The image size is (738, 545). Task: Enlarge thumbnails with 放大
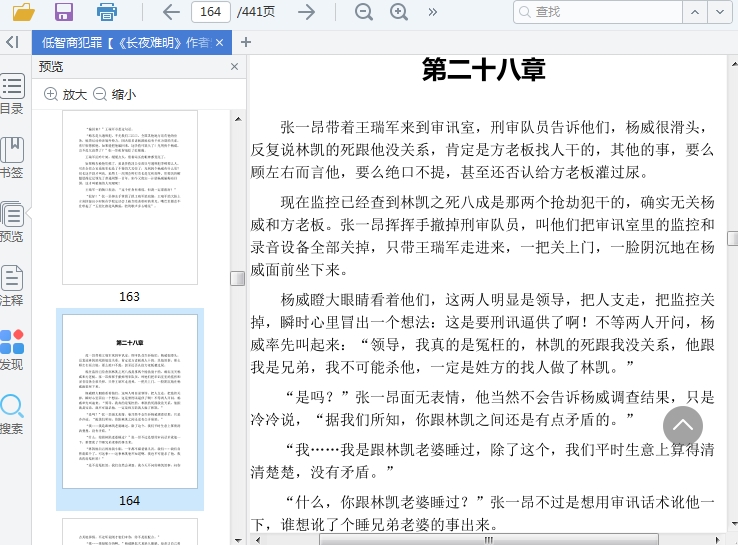tap(65, 95)
